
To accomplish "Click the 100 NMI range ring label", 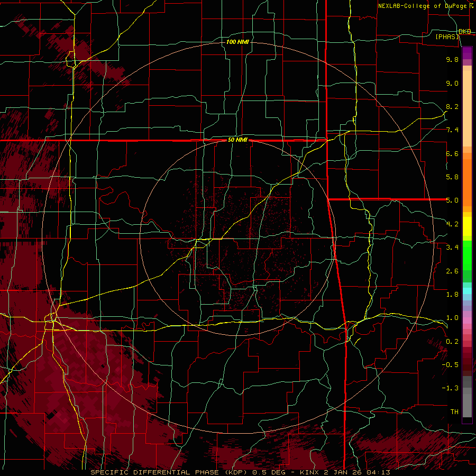I will click(237, 42).
